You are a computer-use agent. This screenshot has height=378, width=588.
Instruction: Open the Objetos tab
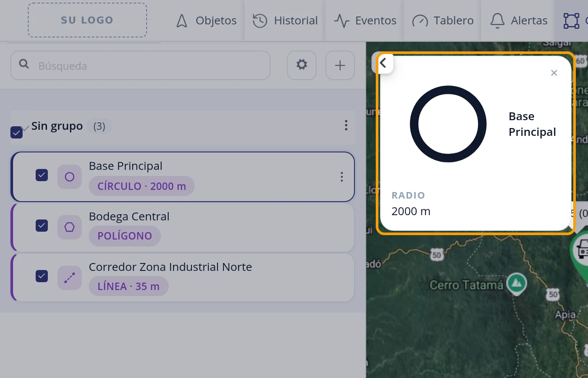[x=206, y=20]
